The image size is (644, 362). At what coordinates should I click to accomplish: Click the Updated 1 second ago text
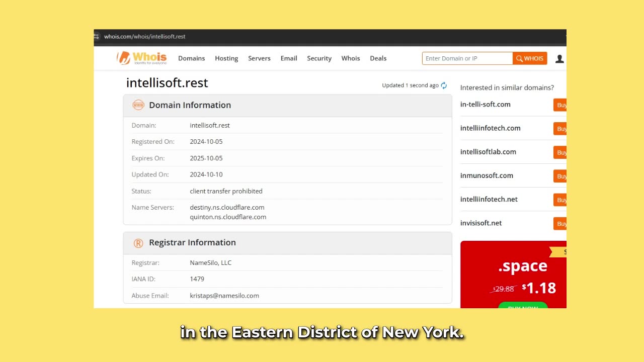click(410, 85)
